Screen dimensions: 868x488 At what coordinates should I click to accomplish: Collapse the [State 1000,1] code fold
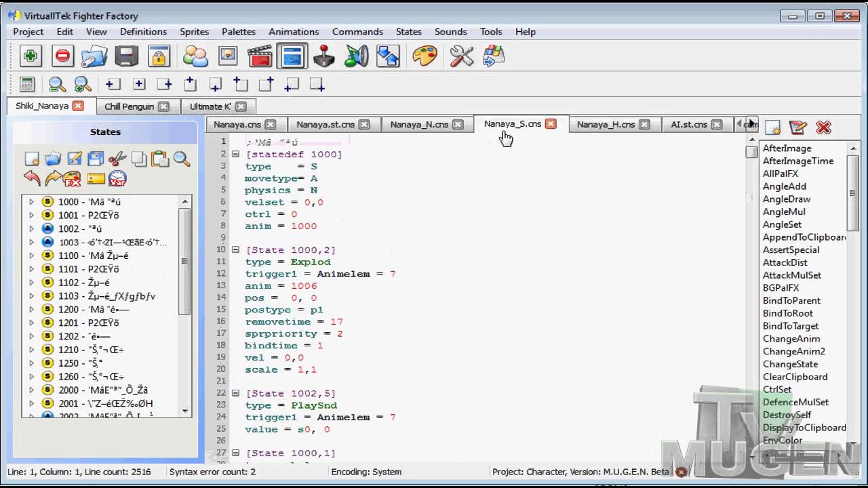point(236,453)
